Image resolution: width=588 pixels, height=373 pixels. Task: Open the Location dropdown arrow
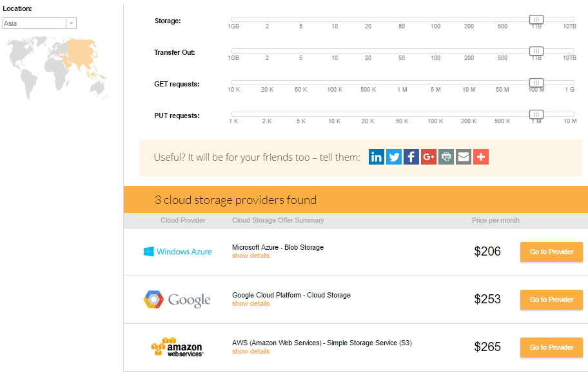pyautogui.click(x=72, y=23)
